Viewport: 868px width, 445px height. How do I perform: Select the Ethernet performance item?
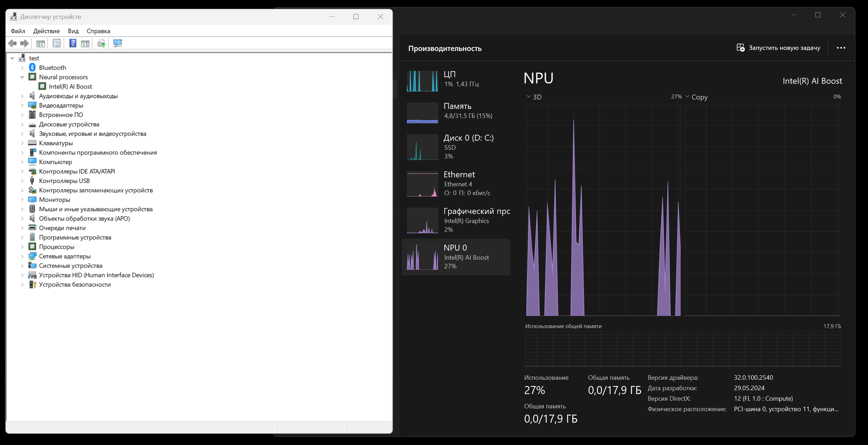tap(455, 184)
